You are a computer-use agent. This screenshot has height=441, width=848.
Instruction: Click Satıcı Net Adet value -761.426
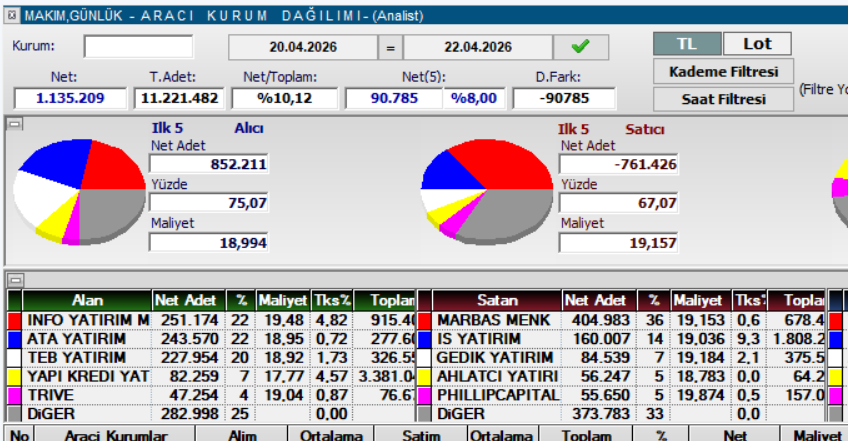pyautogui.click(x=618, y=164)
